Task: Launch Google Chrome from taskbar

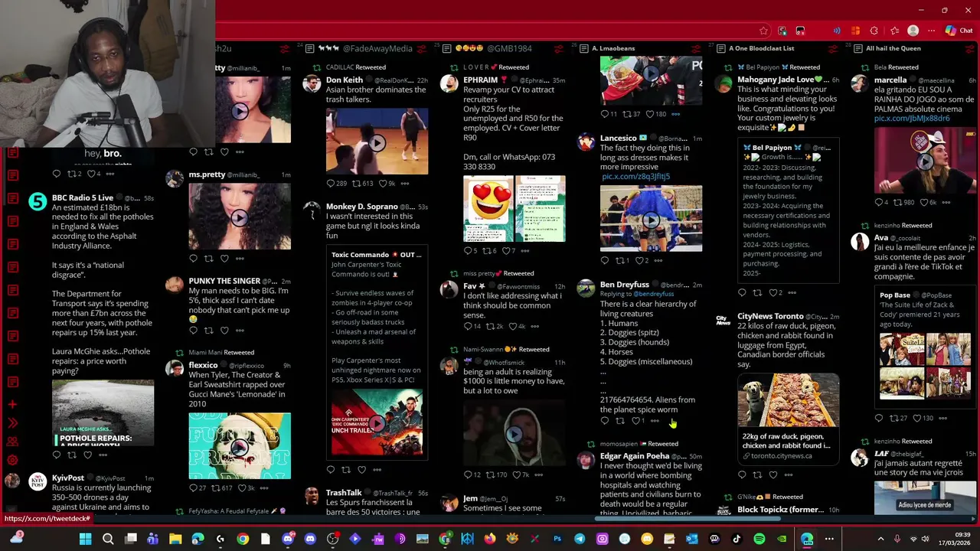Action: click(x=243, y=539)
